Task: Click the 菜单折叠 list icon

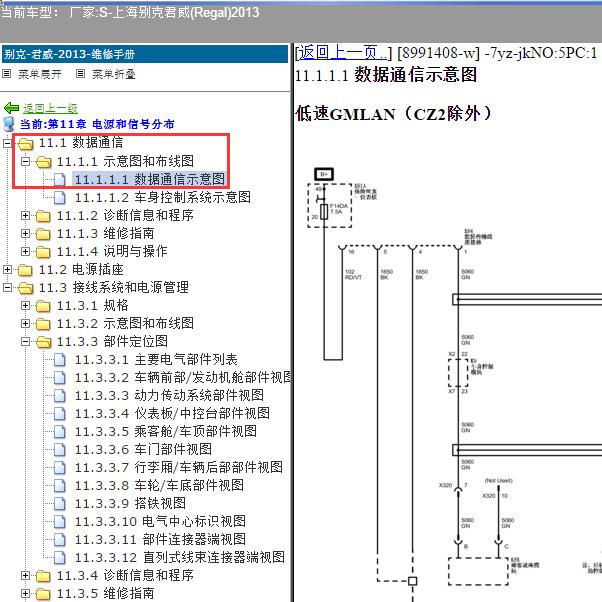Action: (x=80, y=73)
